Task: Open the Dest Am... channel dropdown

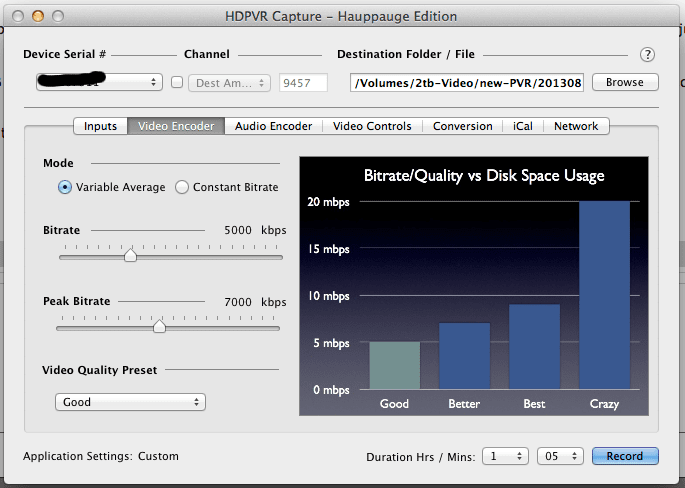Action: point(229,83)
